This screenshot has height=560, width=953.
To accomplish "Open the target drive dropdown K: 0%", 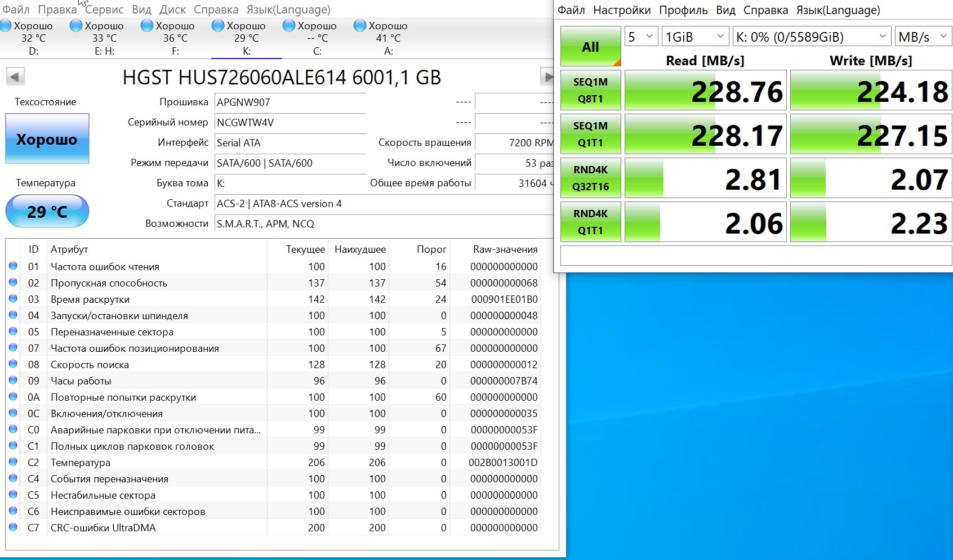I will pyautogui.click(x=811, y=37).
